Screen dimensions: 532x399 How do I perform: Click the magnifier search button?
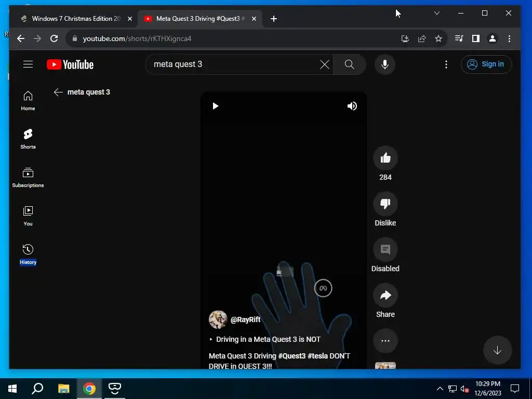[350, 64]
